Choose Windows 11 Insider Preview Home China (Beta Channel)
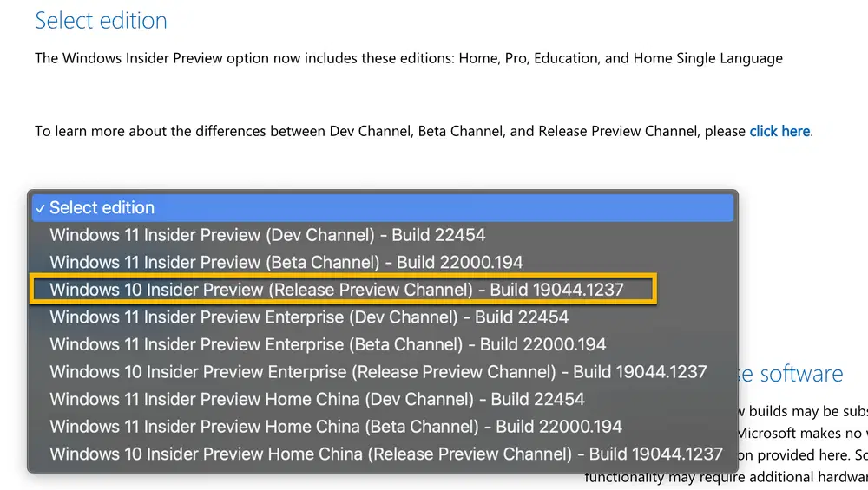This screenshot has height=490, width=868. pos(383,427)
